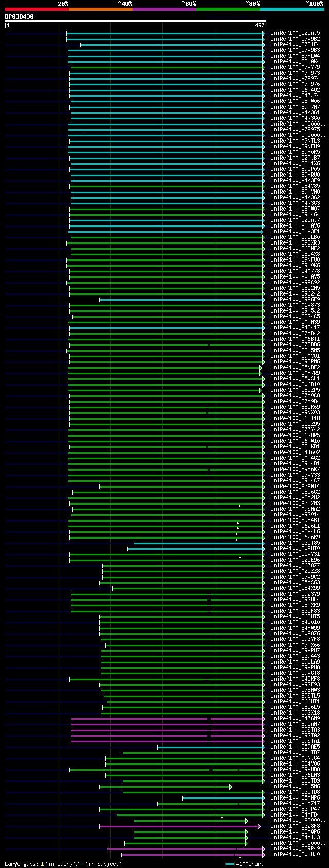Select label UniRef100_C6ENF2
329x868 pixels.
click(295, 248)
